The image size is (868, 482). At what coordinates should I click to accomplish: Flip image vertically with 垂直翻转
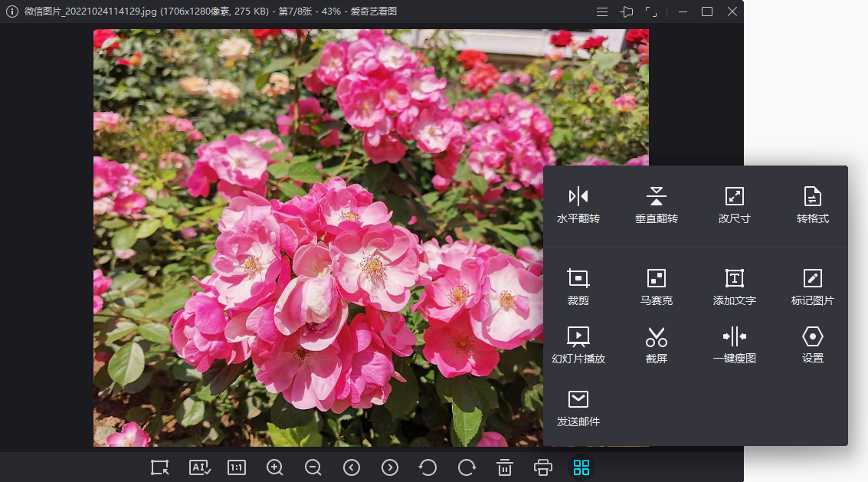click(x=657, y=197)
